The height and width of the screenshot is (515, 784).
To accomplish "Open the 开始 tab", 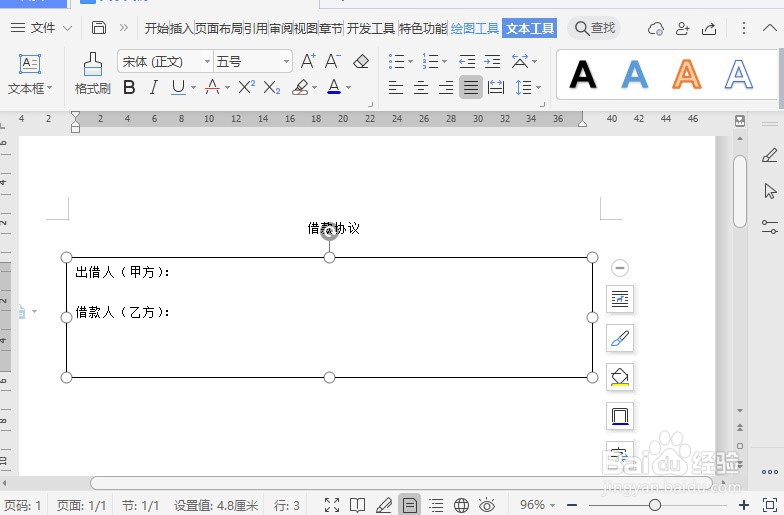I will tap(156, 28).
